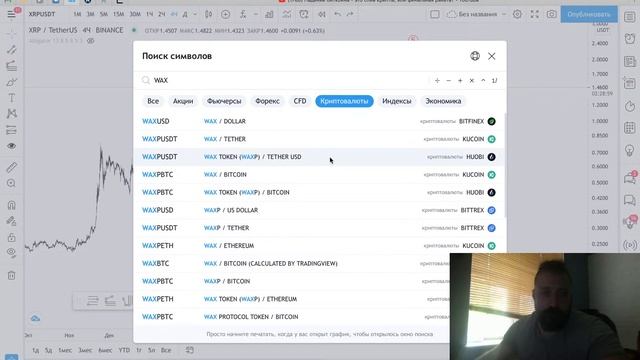Open the candlestick chart style selector

tap(209, 14)
